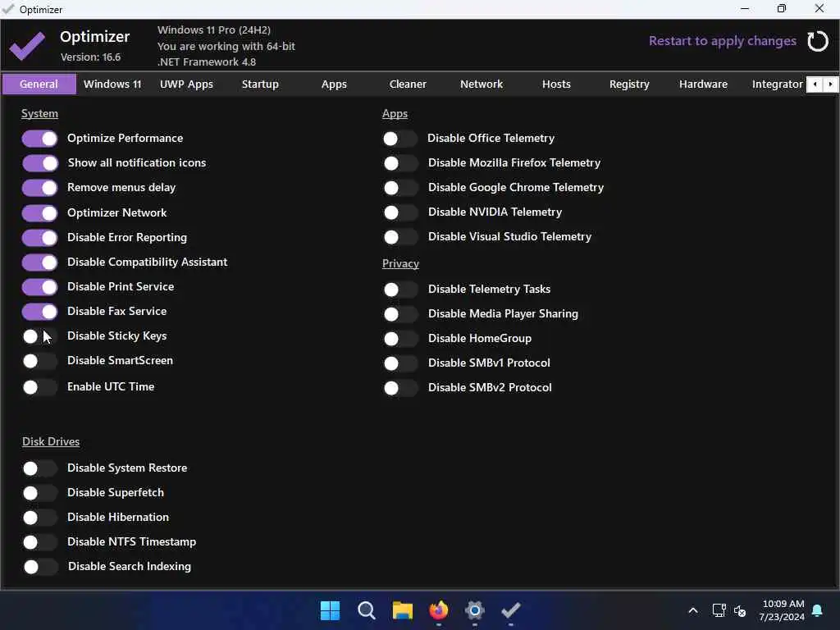Viewport: 840px width, 630px height.
Task: Toggle Disable Error Reporting switch
Action: coord(39,238)
